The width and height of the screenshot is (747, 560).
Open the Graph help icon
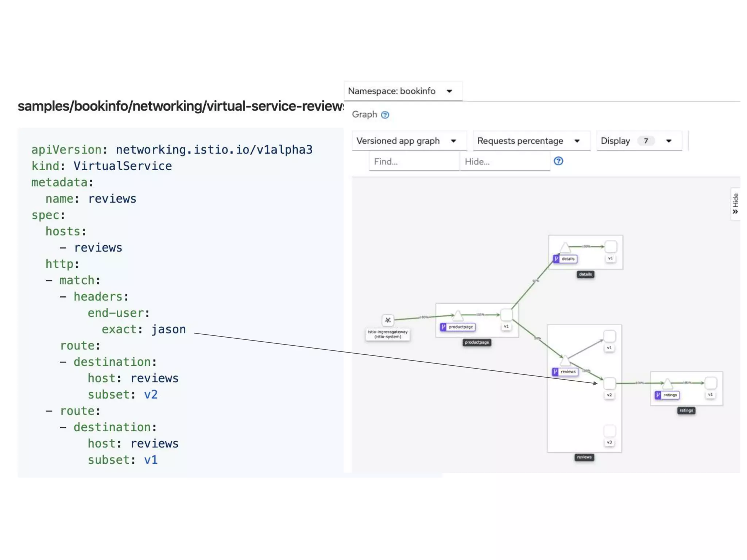click(385, 115)
